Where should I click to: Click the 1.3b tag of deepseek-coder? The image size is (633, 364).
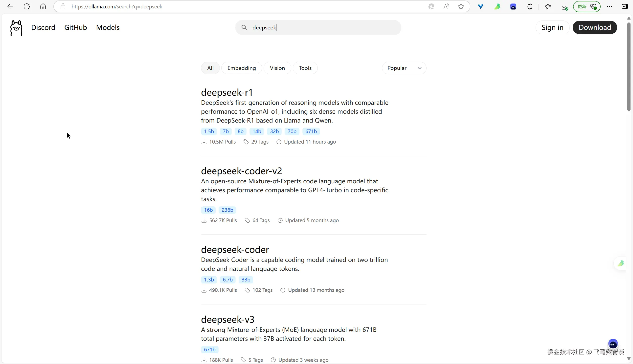click(x=209, y=279)
